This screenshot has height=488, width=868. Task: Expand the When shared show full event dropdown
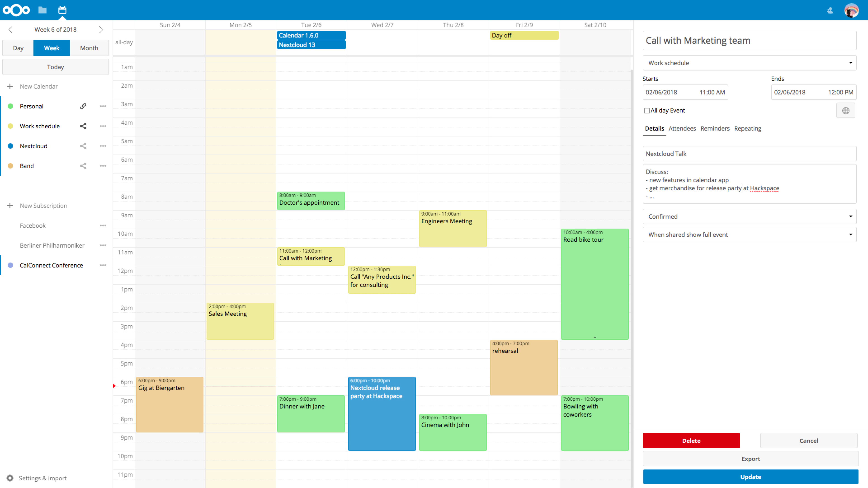pos(851,234)
